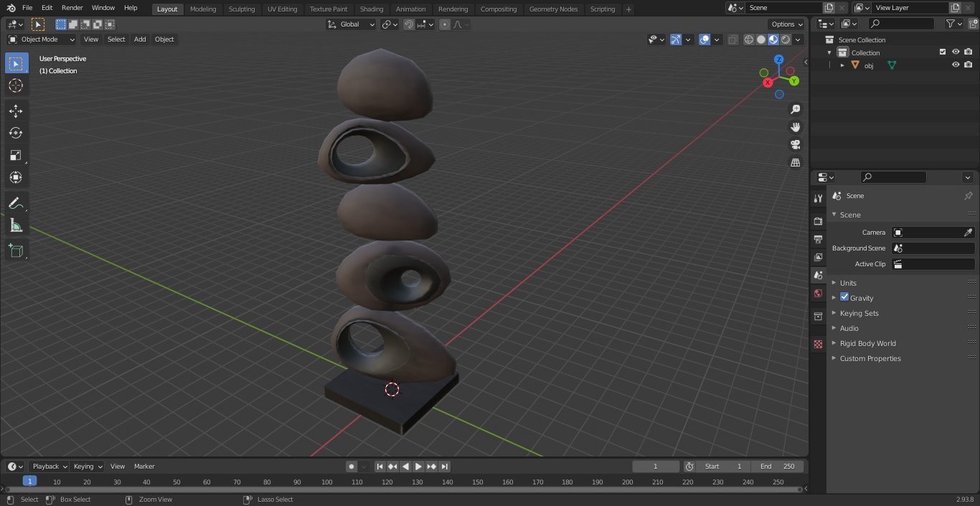Open the Output properties tab
The height and width of the screenshot is (506, 980).
[x=818, y=239]
